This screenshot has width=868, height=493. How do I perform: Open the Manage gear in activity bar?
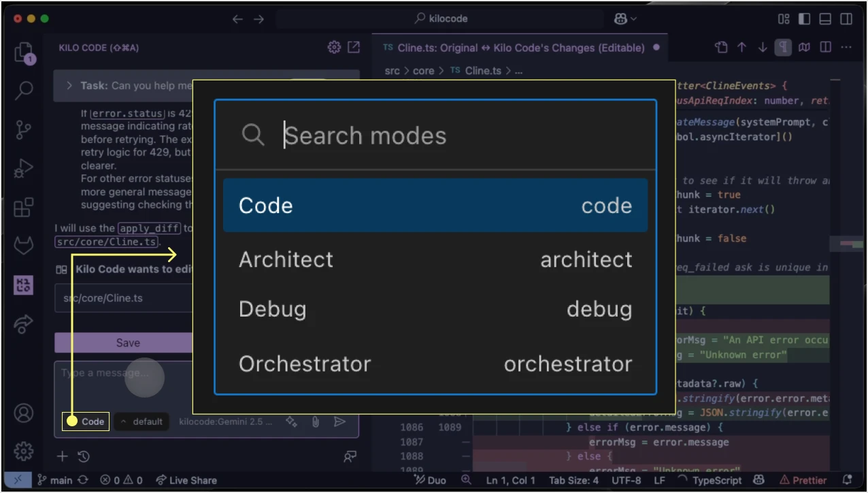coord(24,451)
